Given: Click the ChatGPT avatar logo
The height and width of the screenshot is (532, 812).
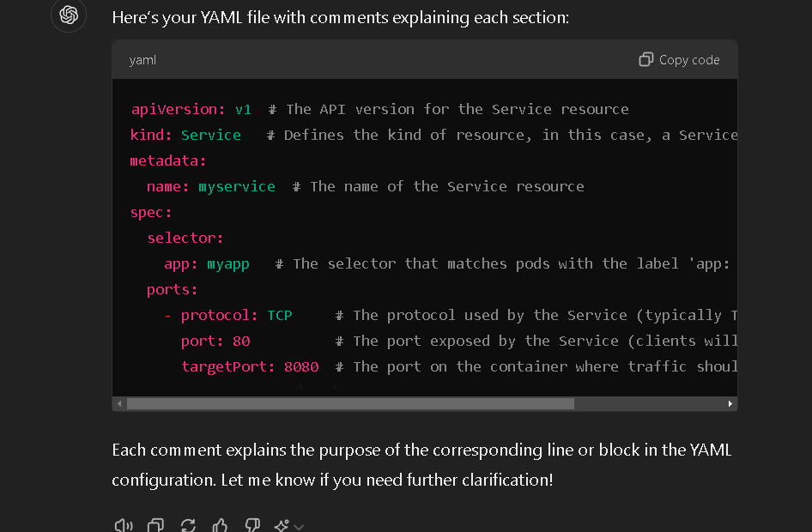Looking at the screenshot, I should 69,15.
